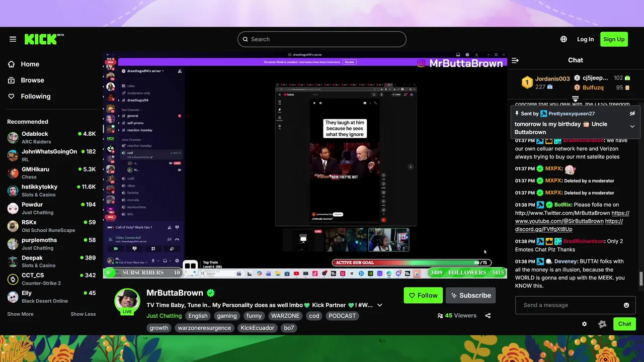Open the hamburger sidebar menu

click(13, 39)
